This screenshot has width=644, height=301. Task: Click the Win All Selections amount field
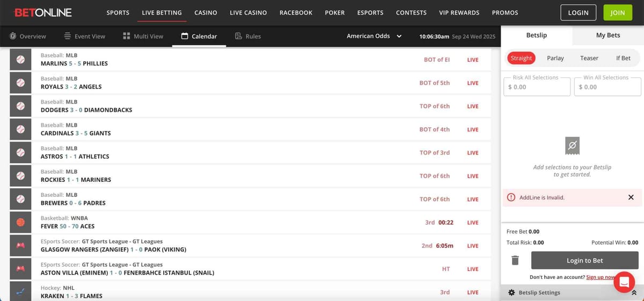pyautogui.click(x=608, y=86)
